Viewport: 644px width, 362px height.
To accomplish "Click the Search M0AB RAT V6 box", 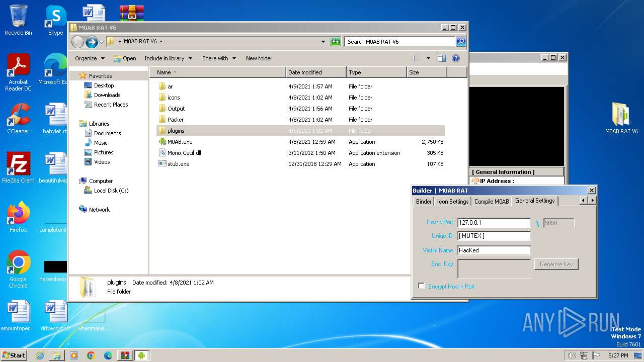I will coord(400,42).
